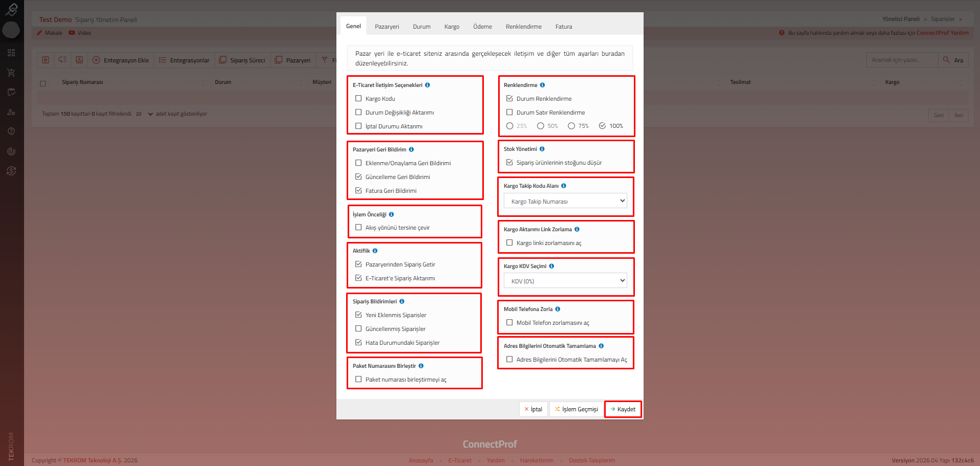Image resolution: width=980 pixels, height=466 pixels.
Task: Open the ConnectProf Yardım link
Action: point(942,33)
